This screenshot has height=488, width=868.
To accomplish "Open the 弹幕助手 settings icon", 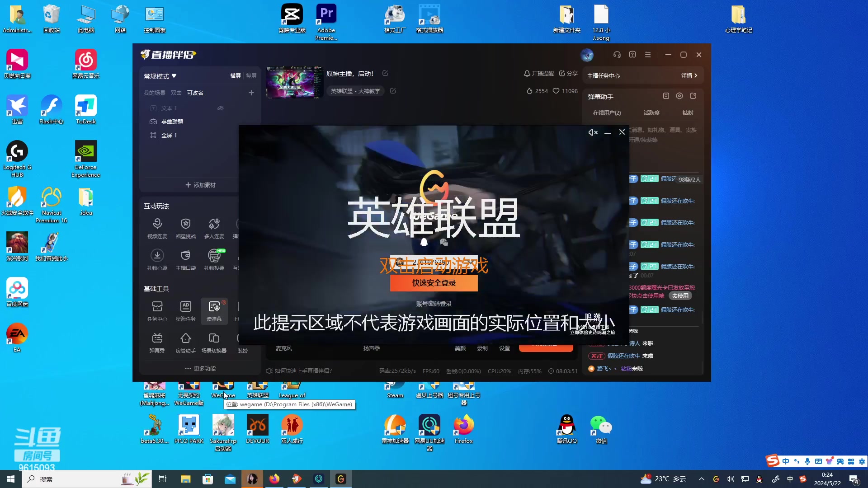I will (x=679, y=96).
